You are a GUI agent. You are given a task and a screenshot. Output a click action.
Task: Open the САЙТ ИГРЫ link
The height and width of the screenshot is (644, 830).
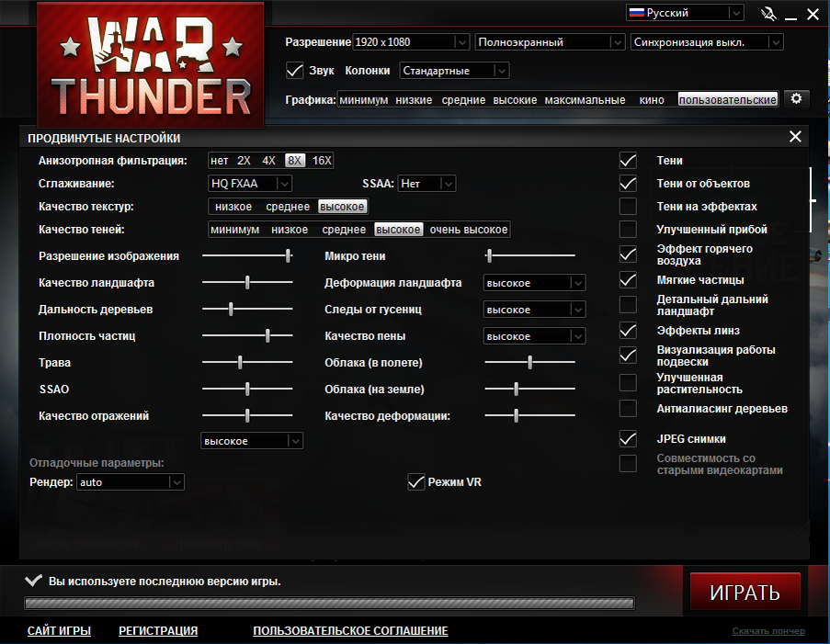[59, 631]
